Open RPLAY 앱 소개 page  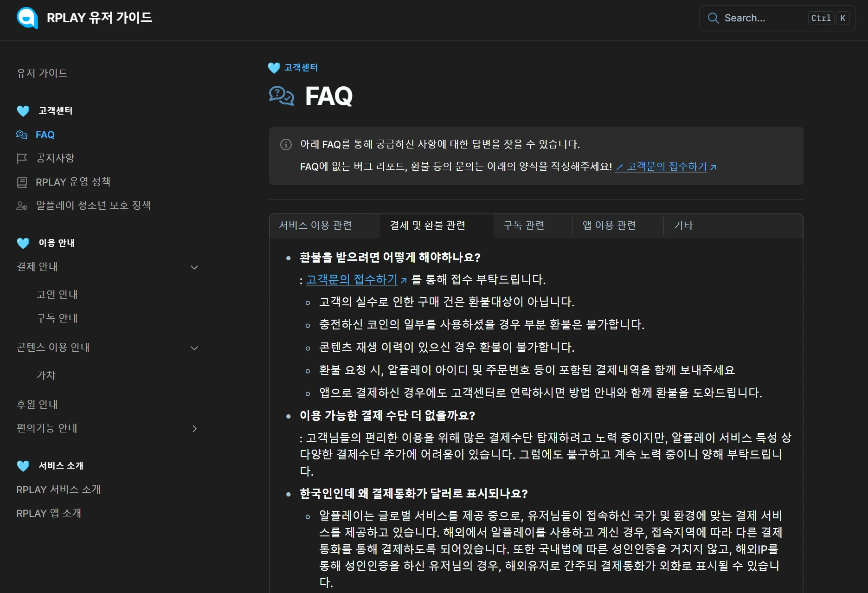[x=49, y=513]
